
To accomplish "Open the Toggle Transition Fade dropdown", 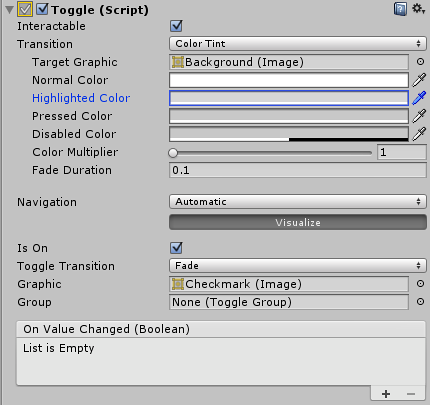I will coord(298,266).
